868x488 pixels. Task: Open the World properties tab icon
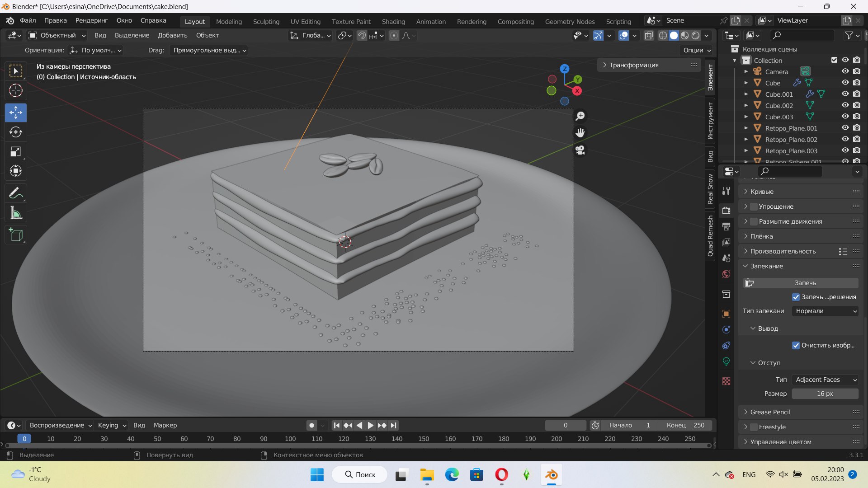point(726,274)
